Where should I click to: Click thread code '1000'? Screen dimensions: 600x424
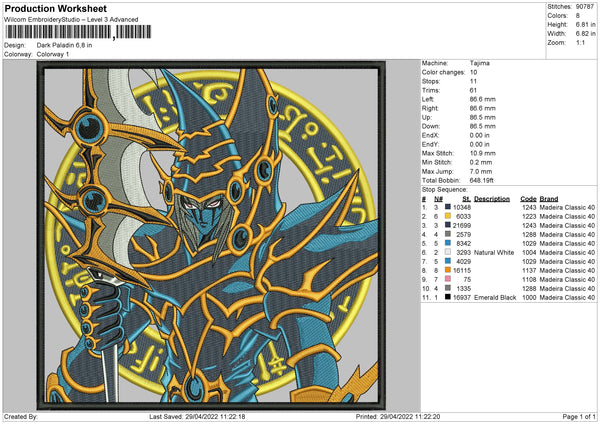click(529, 297)
